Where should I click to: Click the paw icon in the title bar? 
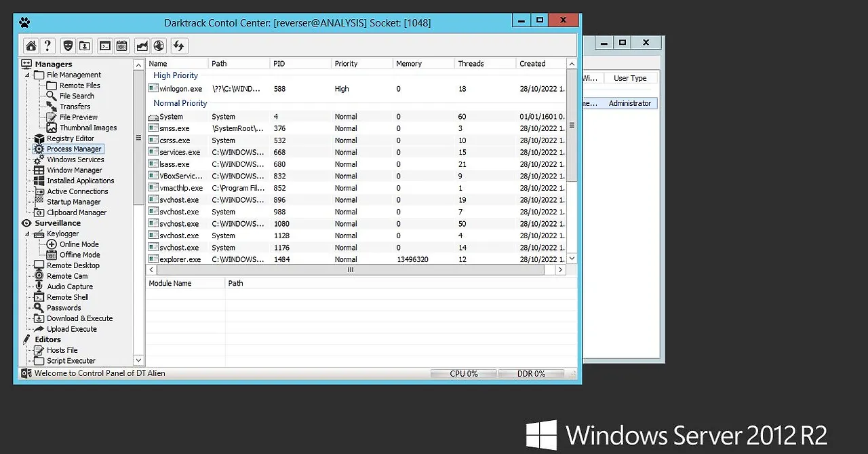[24, 22]
